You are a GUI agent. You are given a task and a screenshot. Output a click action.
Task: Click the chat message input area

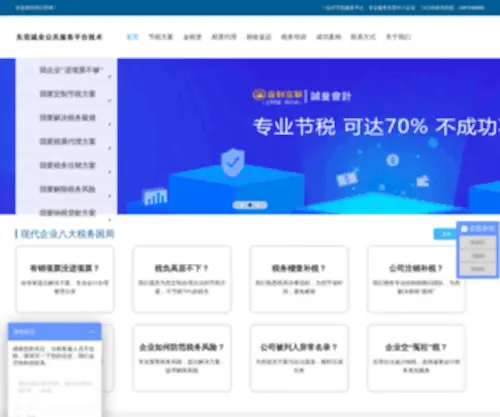55,387
